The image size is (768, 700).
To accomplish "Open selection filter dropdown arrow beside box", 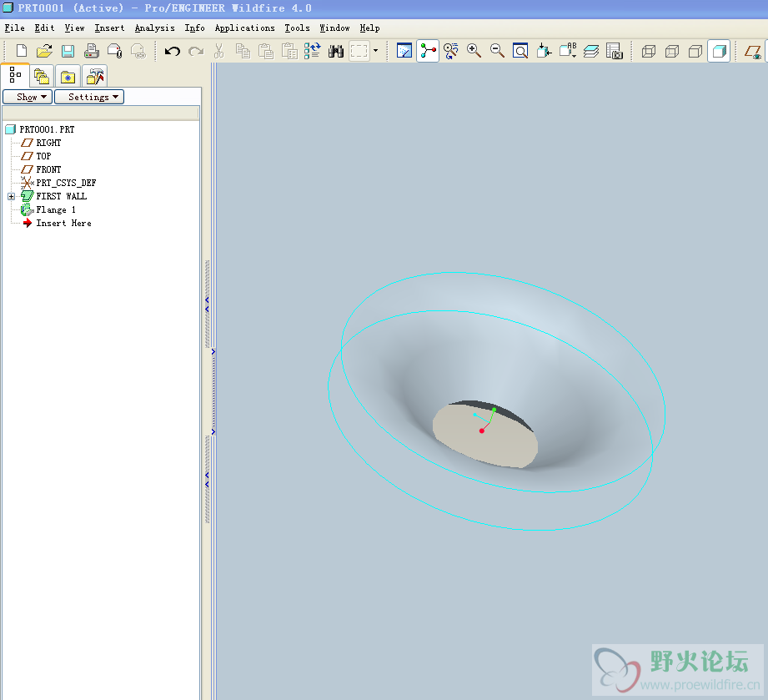I will tap(376, 51).
